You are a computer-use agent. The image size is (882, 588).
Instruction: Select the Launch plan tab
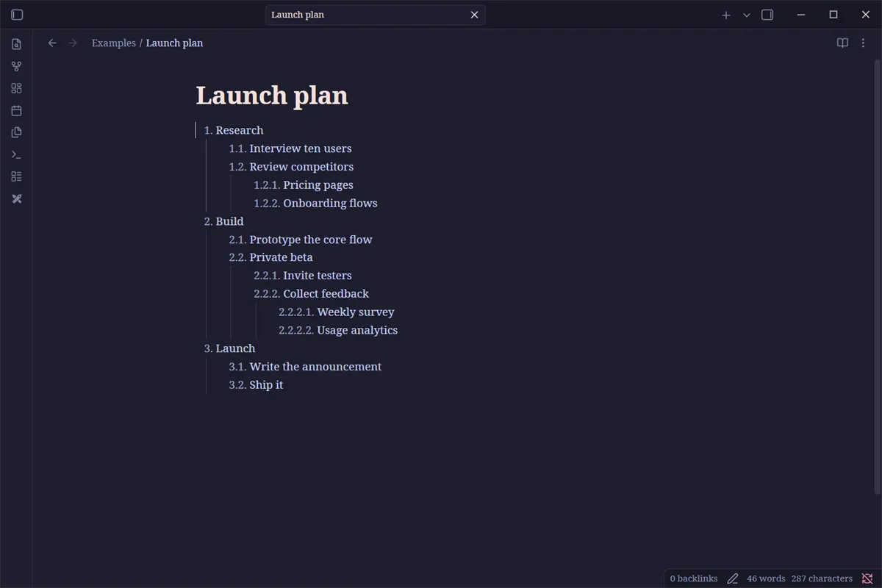coord(375,15)
